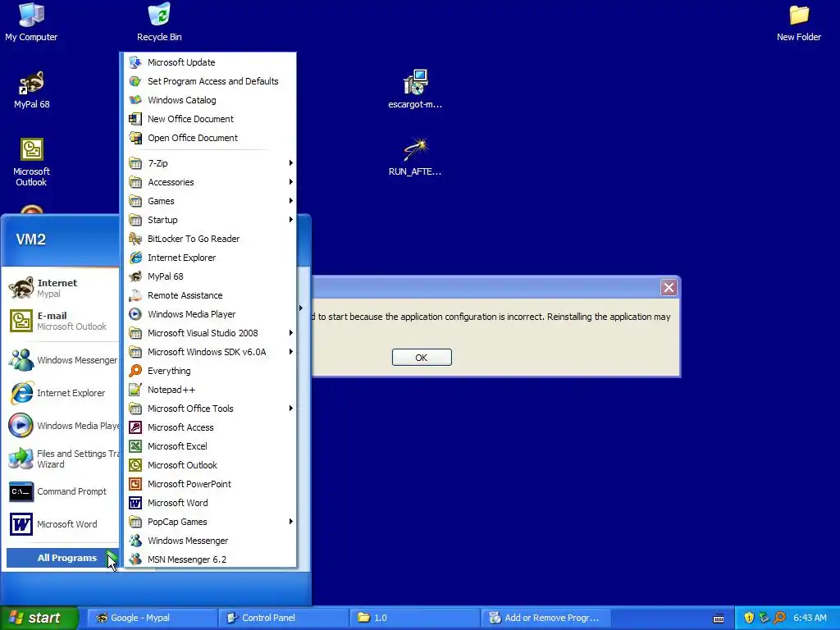Select the Recycle Bin desktop icon
Screen dimensions: 840x630
click(x=159, y=22)
